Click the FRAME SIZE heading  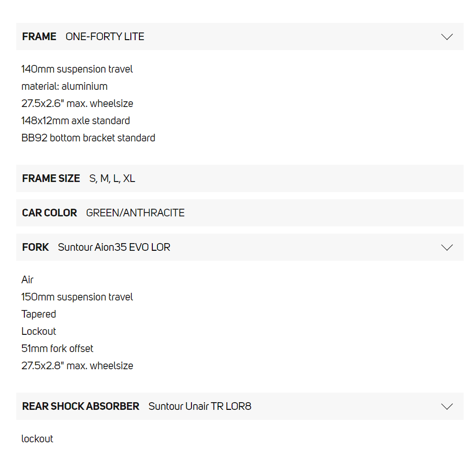coord(51,179)
